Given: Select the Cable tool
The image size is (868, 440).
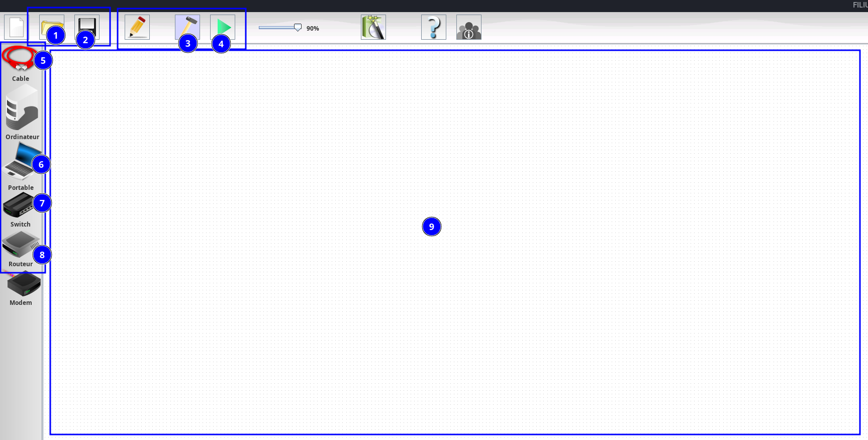Looking at the screenshot, I should point(21,64).
